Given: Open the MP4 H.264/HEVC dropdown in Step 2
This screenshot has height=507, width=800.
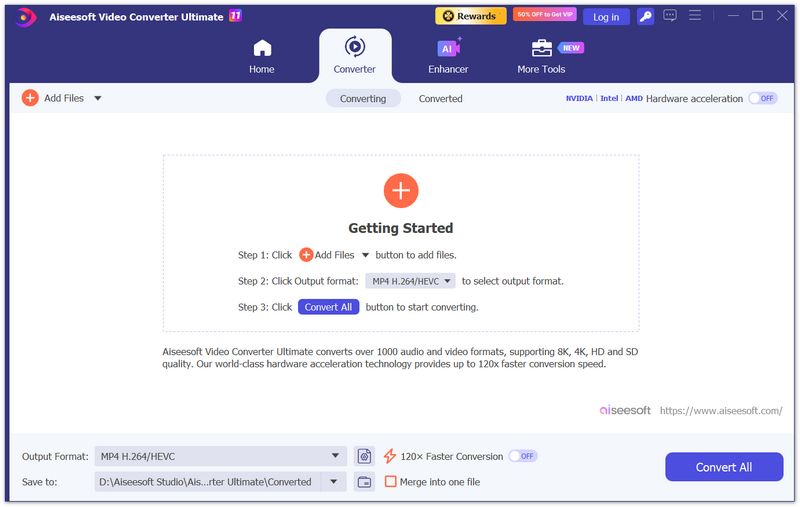Looking at the screenshot, I should pos(410,281).
